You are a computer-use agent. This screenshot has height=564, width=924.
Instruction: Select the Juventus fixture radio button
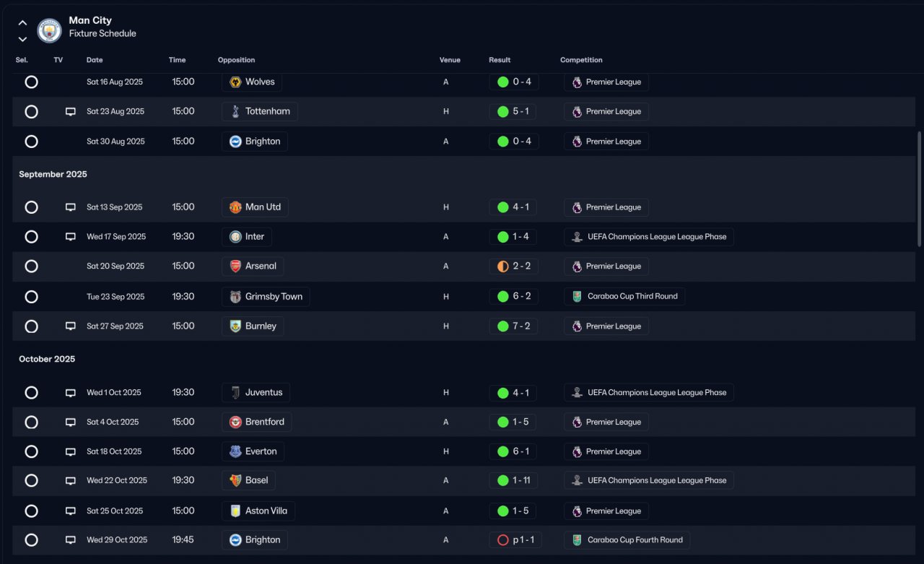pos(31,393)
